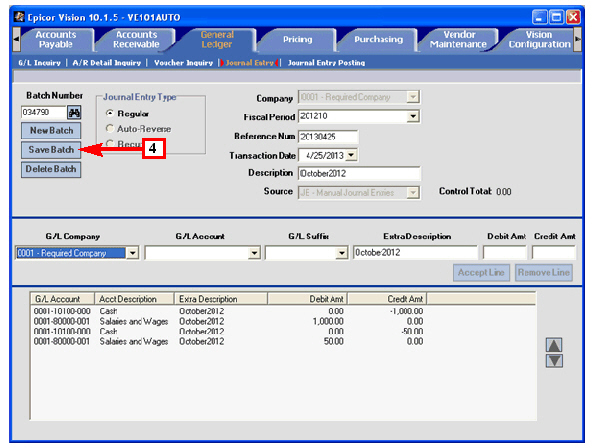Minimize the Epicor Vision window
Viewport: 594px width, 448px height.
coord(539,17)
